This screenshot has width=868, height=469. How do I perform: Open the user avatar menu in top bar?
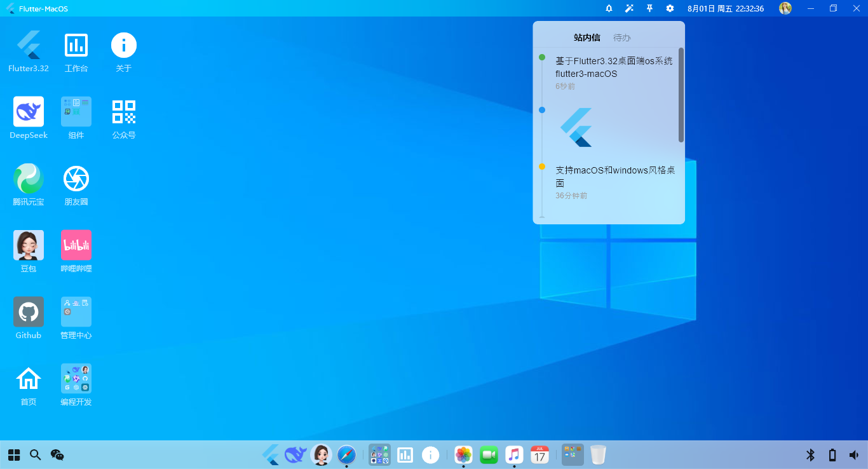(x=785, y=8)
